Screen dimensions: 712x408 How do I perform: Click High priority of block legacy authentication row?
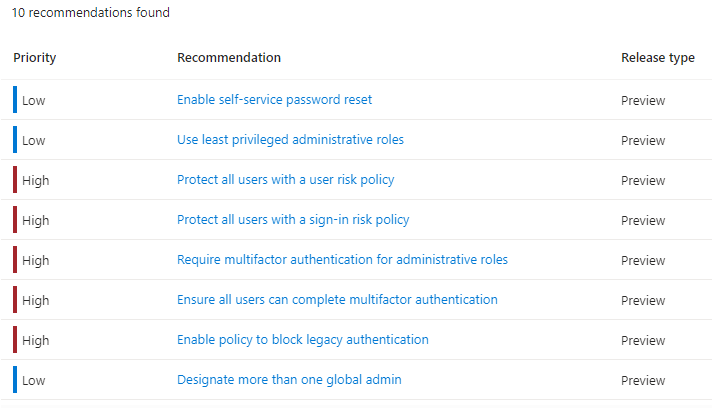click(35, 340)
